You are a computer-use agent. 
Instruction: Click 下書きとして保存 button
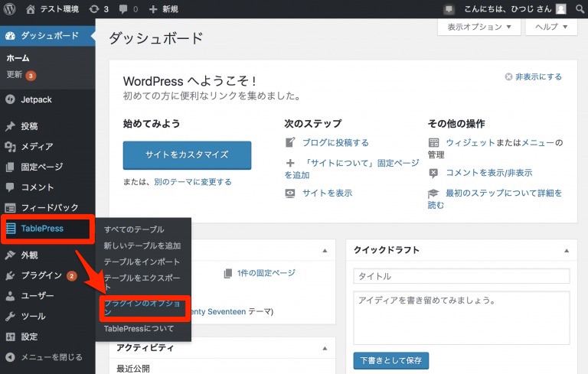(390, 360)
